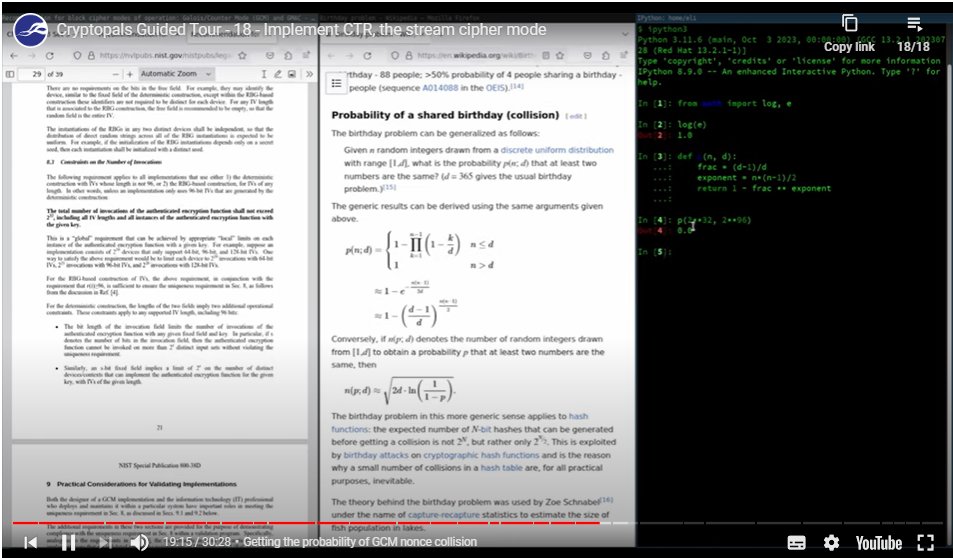
Task: Click edit beside Probability of a shared birthday
Action: coord(576,116)
